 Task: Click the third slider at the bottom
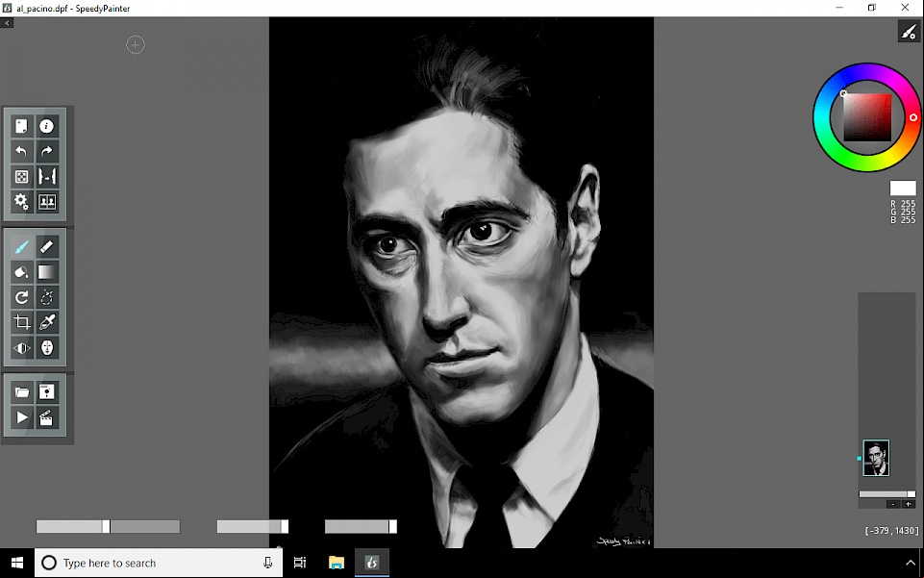pyautogui.click(x=361, y=527)
